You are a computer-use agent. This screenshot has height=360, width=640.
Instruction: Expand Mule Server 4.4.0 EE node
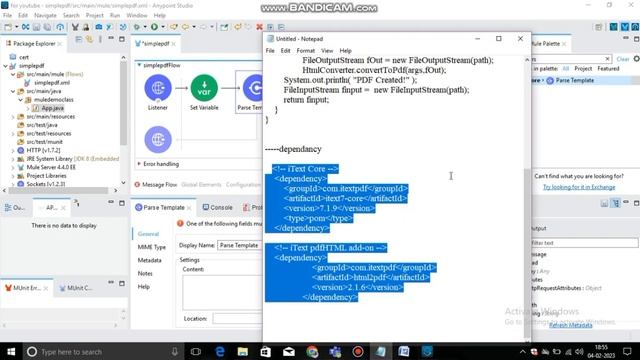[13, 167]
